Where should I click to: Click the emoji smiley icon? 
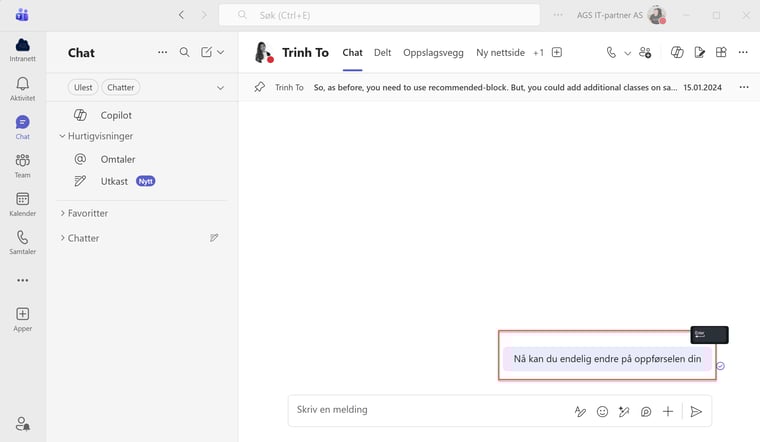[602, 411]
